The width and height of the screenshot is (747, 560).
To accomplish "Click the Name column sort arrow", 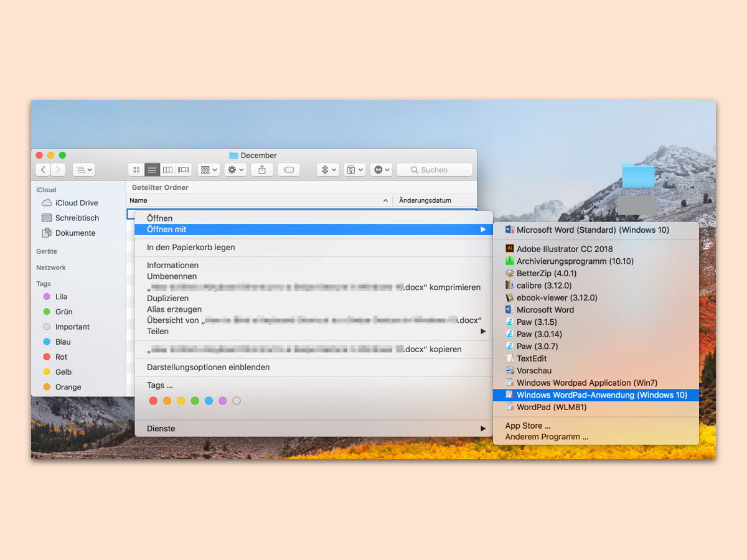I will (385, 200).
